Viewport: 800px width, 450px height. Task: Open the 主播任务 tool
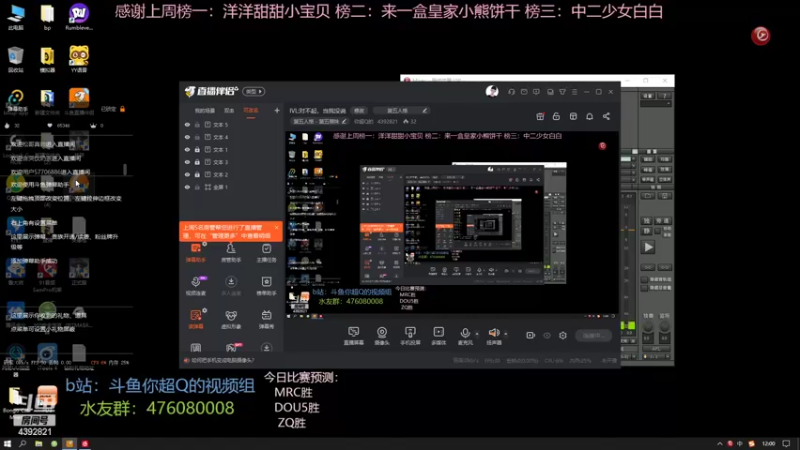click(x=266, y=253)
